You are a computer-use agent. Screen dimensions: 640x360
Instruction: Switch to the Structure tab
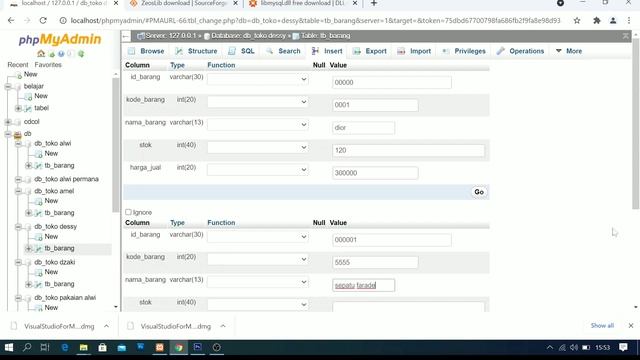click(x=196, y=51)
